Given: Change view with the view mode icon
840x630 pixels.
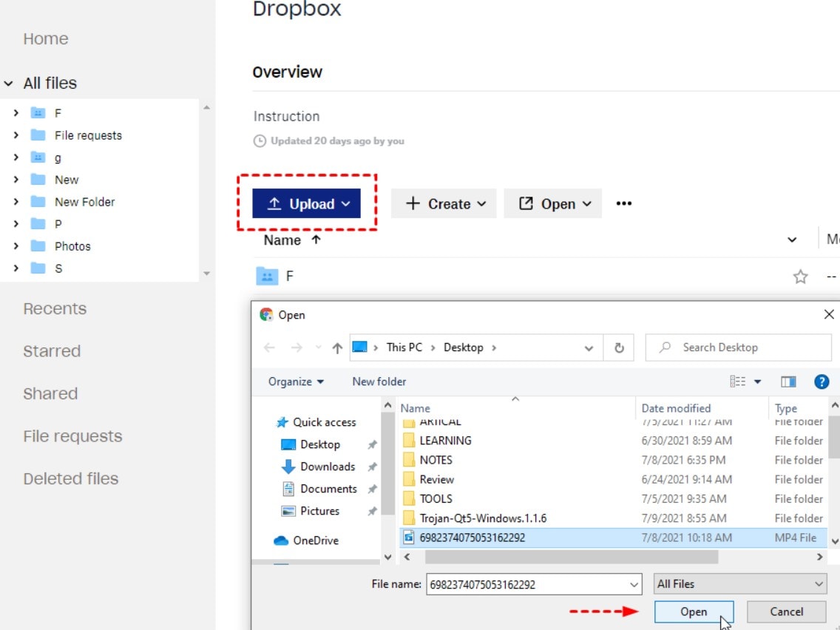Looking at the screenshot, I should tap(738, 382).
